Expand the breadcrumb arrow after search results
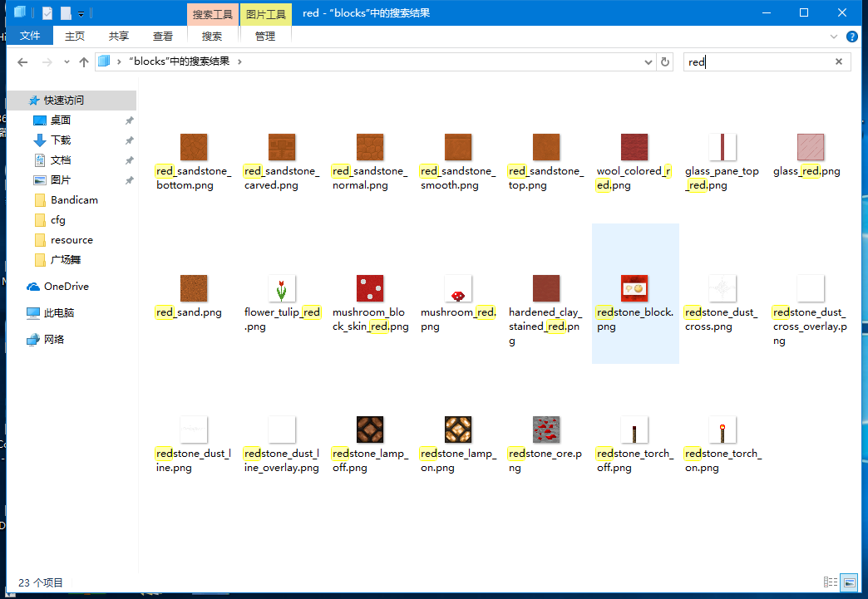The image size is (868, 599). 239,61
